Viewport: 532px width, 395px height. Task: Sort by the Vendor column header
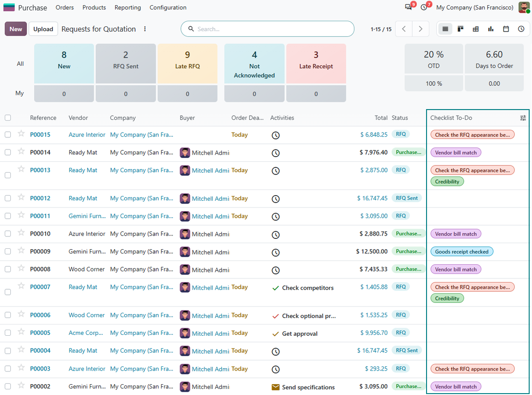click(78, 118)
